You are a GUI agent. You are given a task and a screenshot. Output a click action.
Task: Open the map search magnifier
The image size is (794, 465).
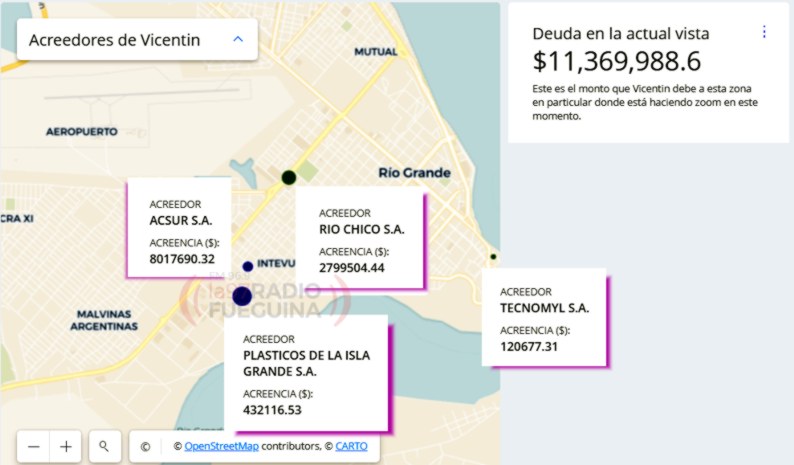coord(104,446)
